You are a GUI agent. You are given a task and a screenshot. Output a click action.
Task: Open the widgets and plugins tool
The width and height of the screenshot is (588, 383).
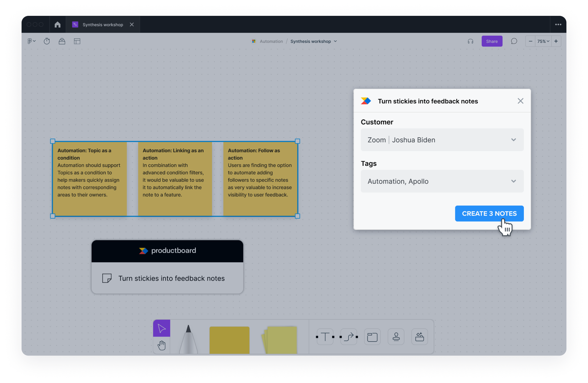pyautogui.click(x=420, y=337)
